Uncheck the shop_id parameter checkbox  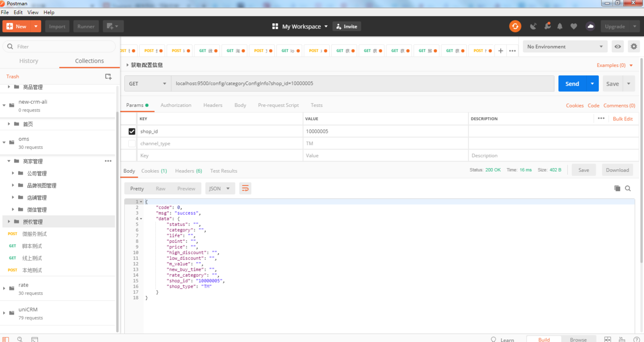[x=132, y=131]
